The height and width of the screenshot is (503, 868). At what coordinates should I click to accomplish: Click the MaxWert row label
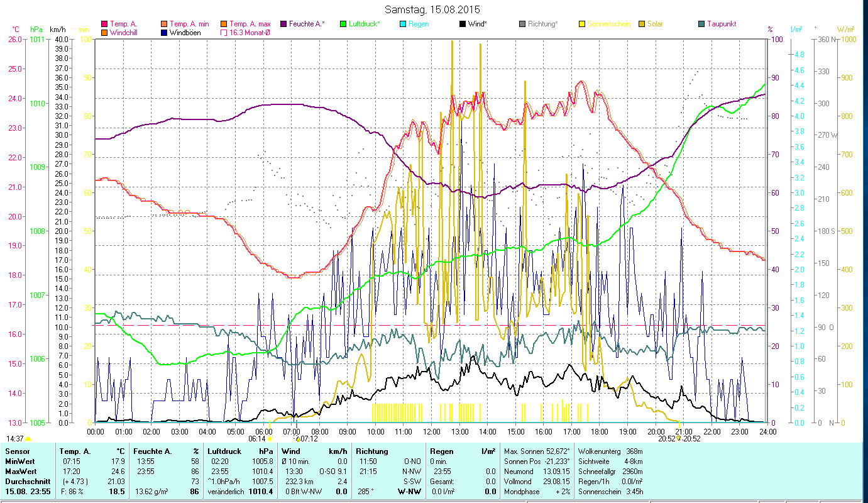pyautogui.click(x=22, y=472)
